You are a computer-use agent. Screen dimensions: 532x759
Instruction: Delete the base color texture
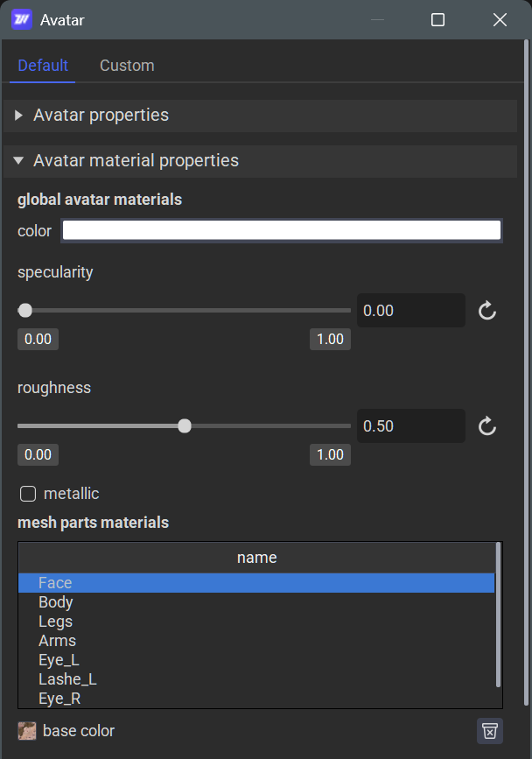coord(489,731)
